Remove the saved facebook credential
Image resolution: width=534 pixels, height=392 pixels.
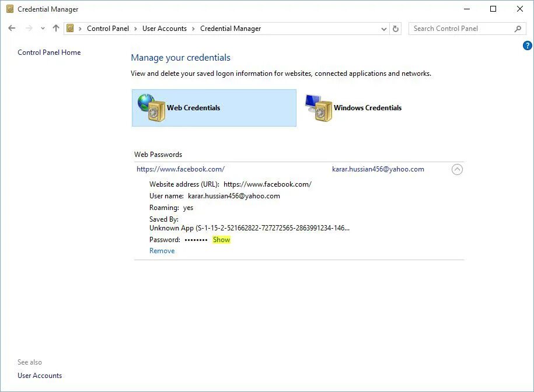161,250
